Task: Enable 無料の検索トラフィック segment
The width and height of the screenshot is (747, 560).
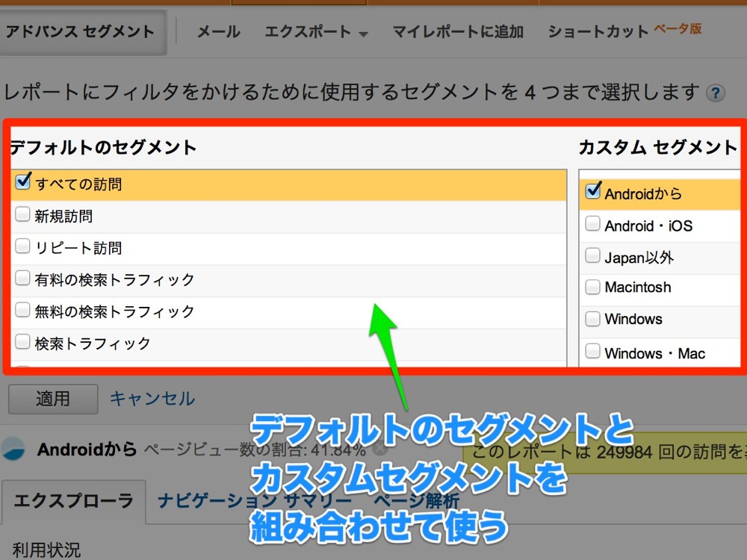Action: pyautogui.click(x=22, y=310)
